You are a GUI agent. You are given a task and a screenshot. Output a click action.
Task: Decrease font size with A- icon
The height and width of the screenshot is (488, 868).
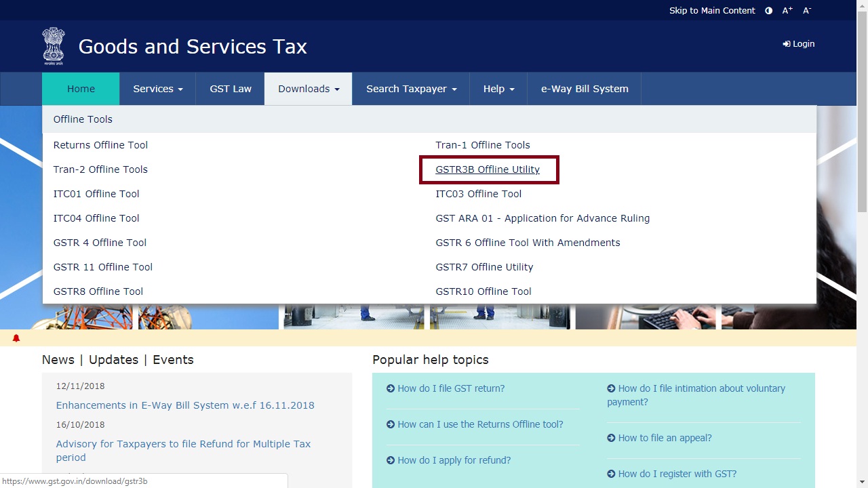pyautogui.click(x=806, y=10)
